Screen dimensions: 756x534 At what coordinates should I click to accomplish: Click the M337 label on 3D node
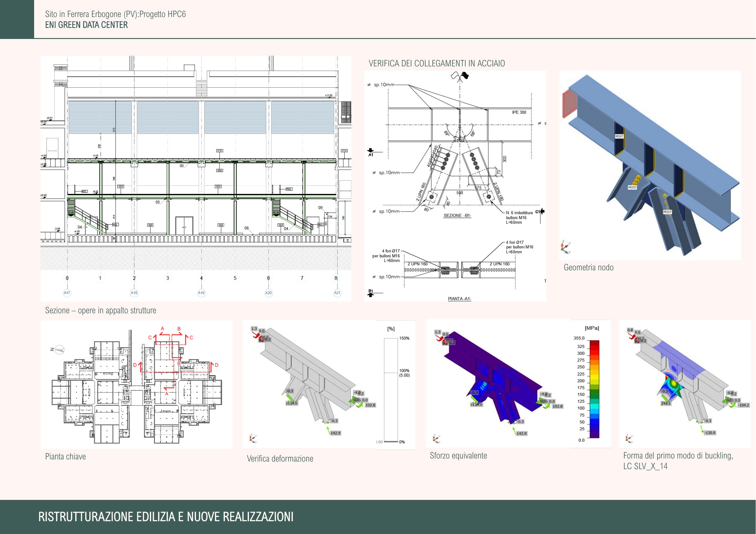(x=667, y=212)
